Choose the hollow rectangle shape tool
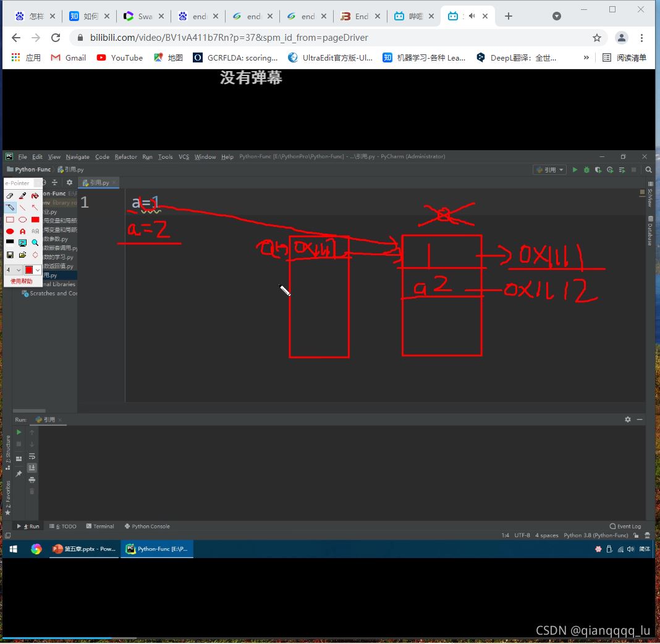This screenshot has height=644, width=660. 10,219
